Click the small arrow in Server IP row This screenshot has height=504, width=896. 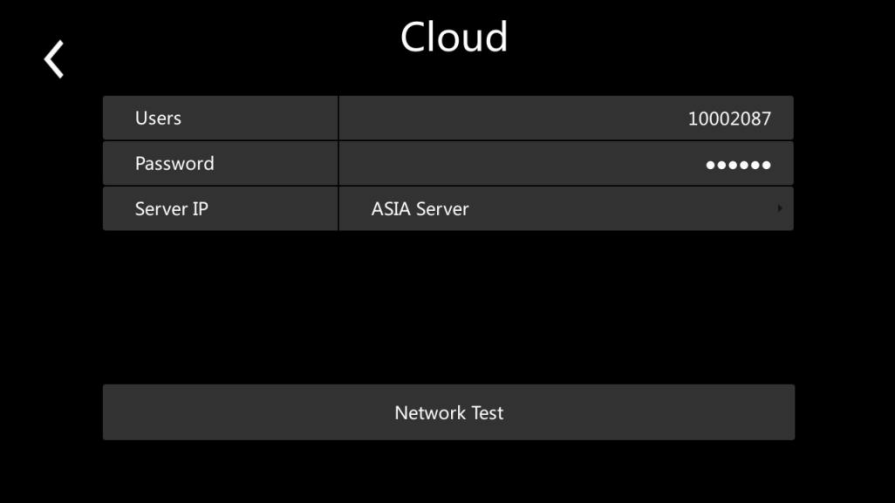(x=779, y=209)
